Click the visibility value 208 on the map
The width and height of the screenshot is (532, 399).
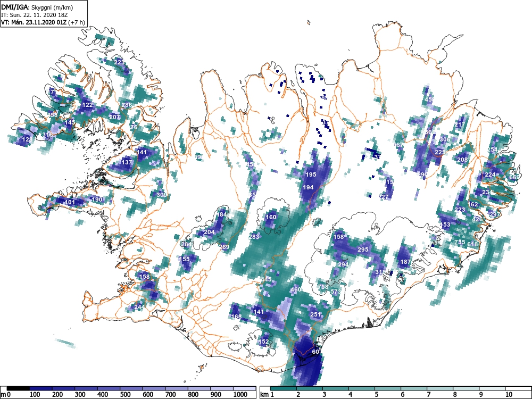(x=462, y=160)
